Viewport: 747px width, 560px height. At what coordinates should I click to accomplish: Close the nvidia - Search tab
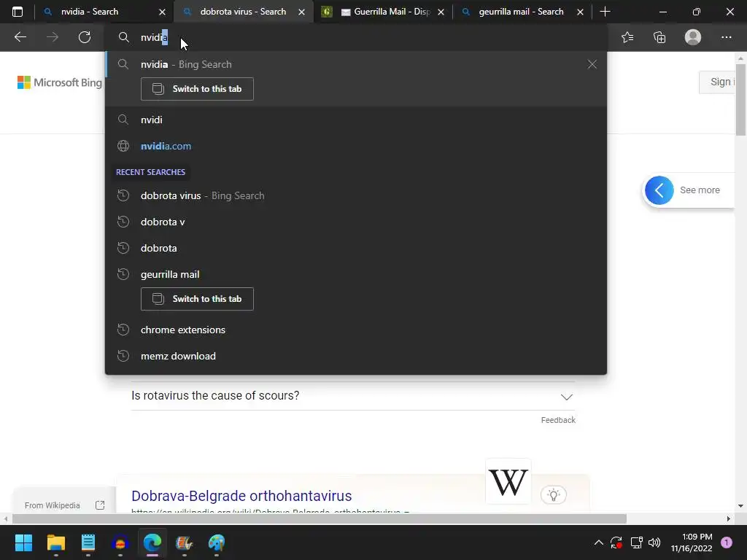tap(162, 12)
